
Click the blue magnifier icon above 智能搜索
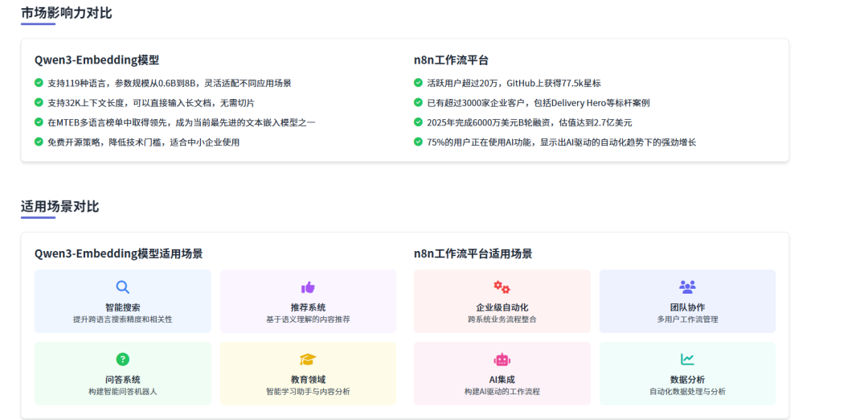point(122,287)
